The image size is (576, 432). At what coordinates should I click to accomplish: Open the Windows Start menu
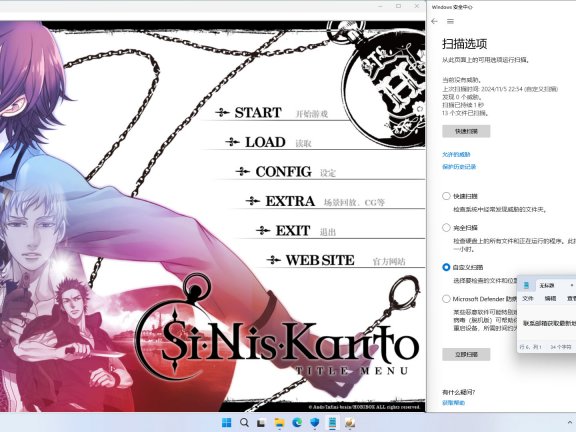click(227, 422)
